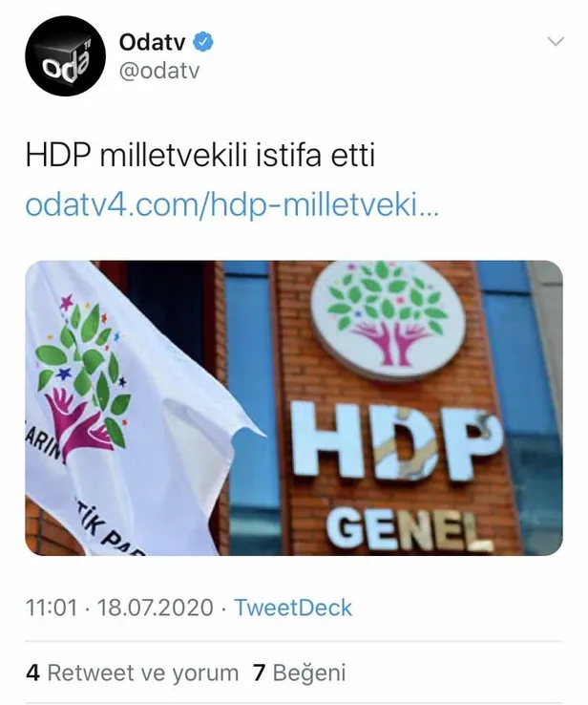Click the HDP logo sign in the image
Screen dimensions: 588x705
click(x=395, y=441)
